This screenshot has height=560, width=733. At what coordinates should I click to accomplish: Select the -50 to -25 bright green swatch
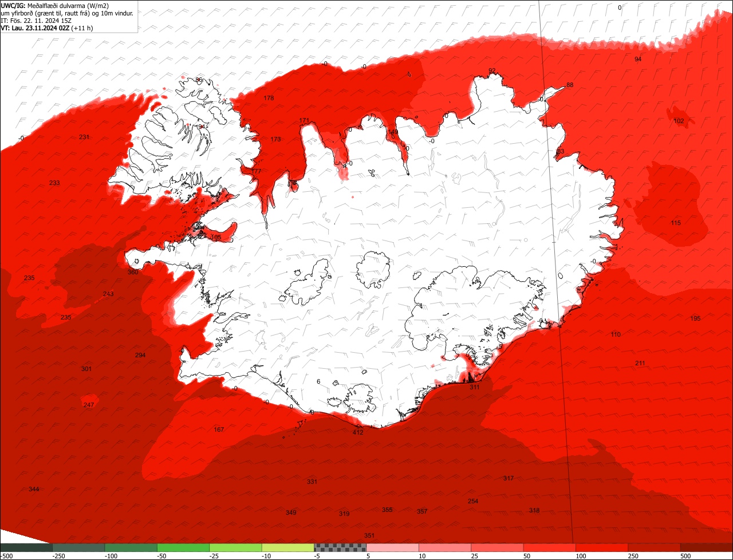[x=183, y=547]
